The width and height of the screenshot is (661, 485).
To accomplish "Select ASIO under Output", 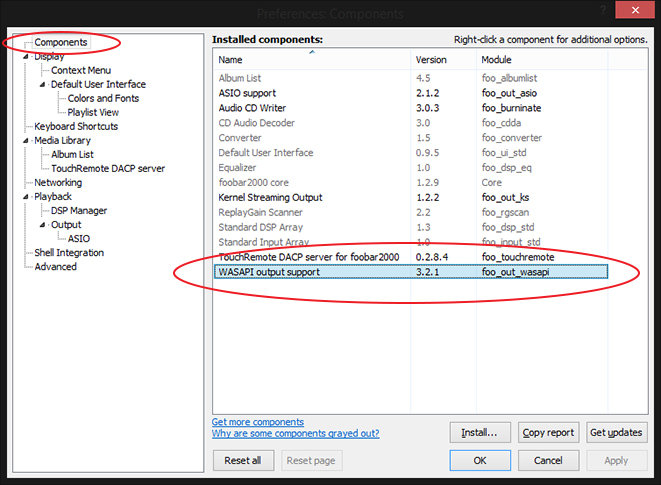I will tap(79, 239).
